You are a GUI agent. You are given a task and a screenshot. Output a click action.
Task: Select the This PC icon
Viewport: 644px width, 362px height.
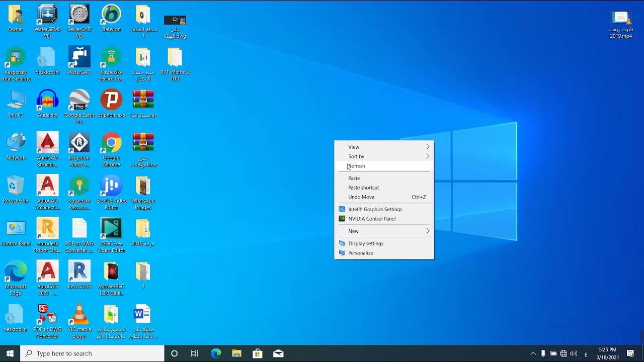(x=16, y=104)
